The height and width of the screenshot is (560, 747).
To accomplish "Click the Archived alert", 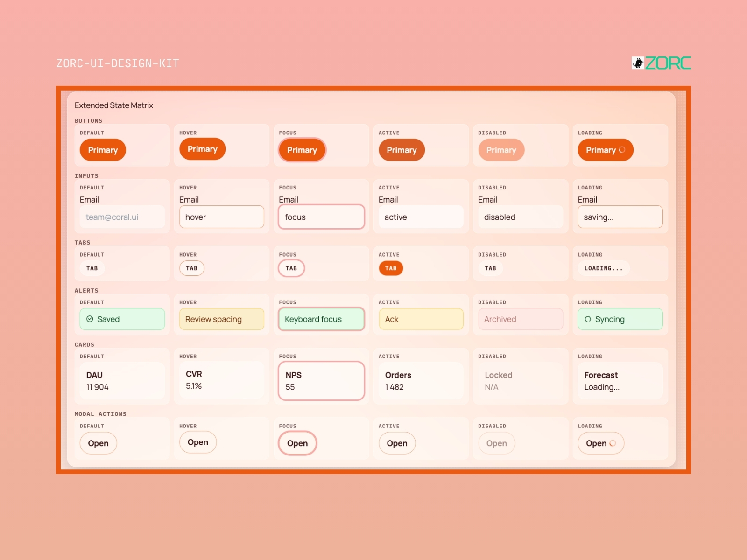I will coord(521,319).
